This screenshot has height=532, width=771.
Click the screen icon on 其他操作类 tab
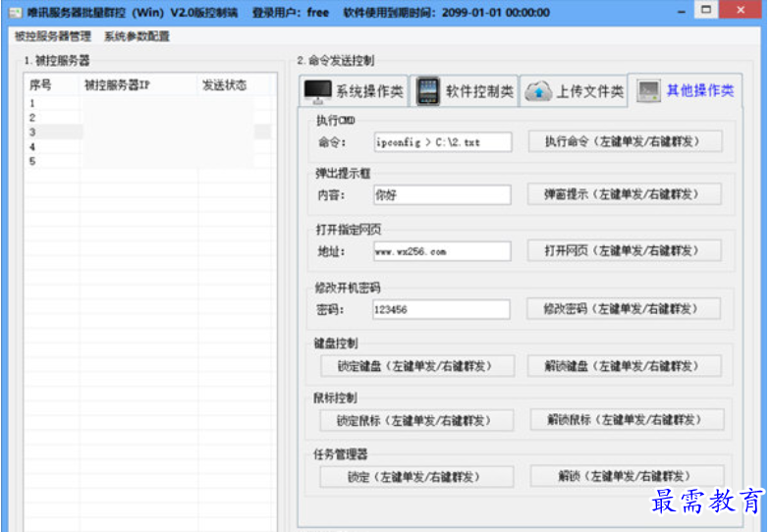click(x=648, y=91)
